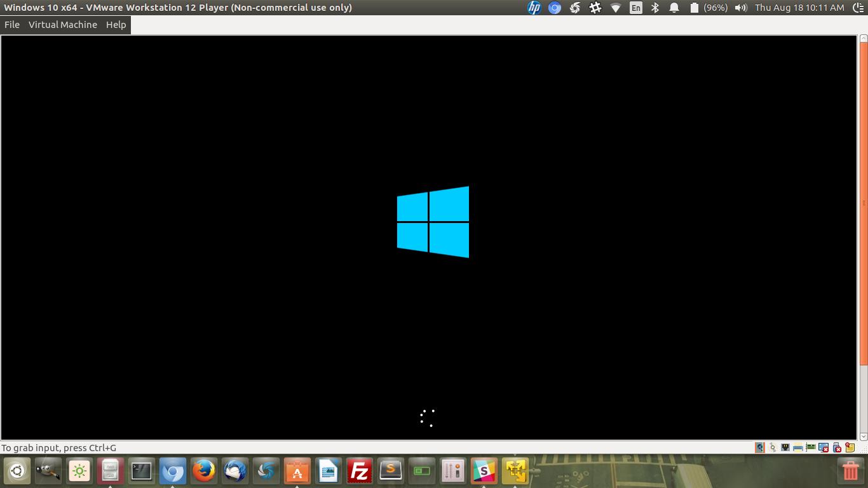The width and height of the screenshot is (868, 488).
Task: Open the Virtual Machine menu
Action: click(x=63, y=24)
